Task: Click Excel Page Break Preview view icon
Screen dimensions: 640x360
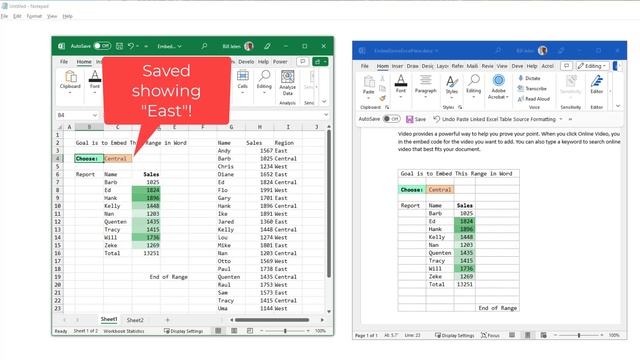Action: 250,331
